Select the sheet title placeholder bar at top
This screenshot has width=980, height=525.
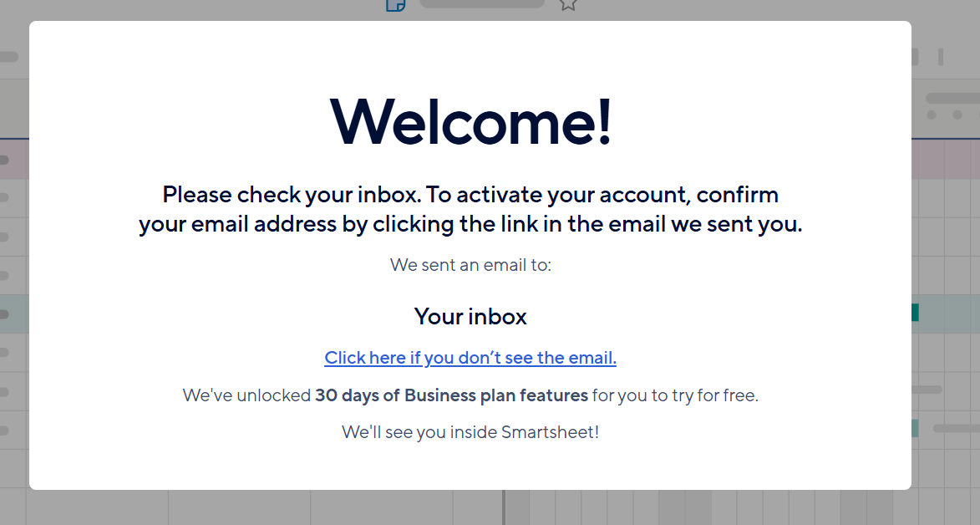[482, 3]
